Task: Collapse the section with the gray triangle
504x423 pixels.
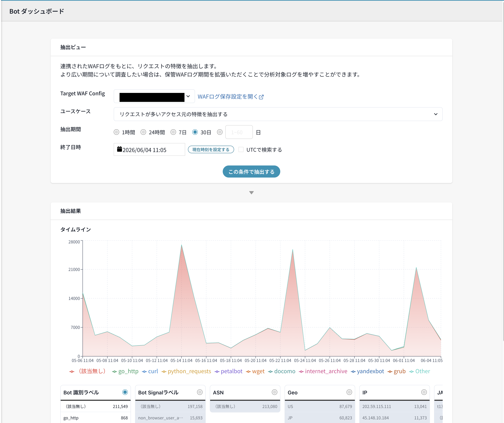Action: point(251,193)
